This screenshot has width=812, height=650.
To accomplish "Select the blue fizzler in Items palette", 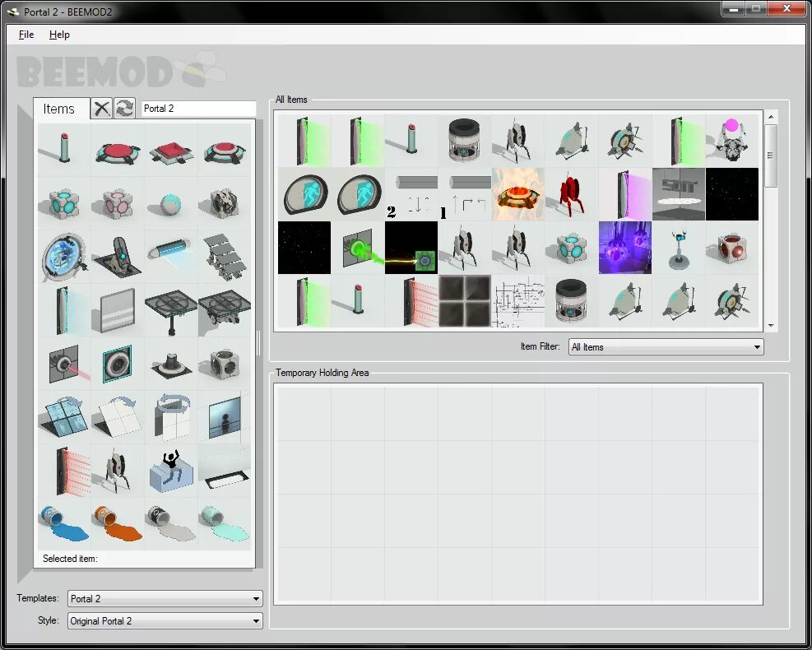I will click(x=63, y=309).
